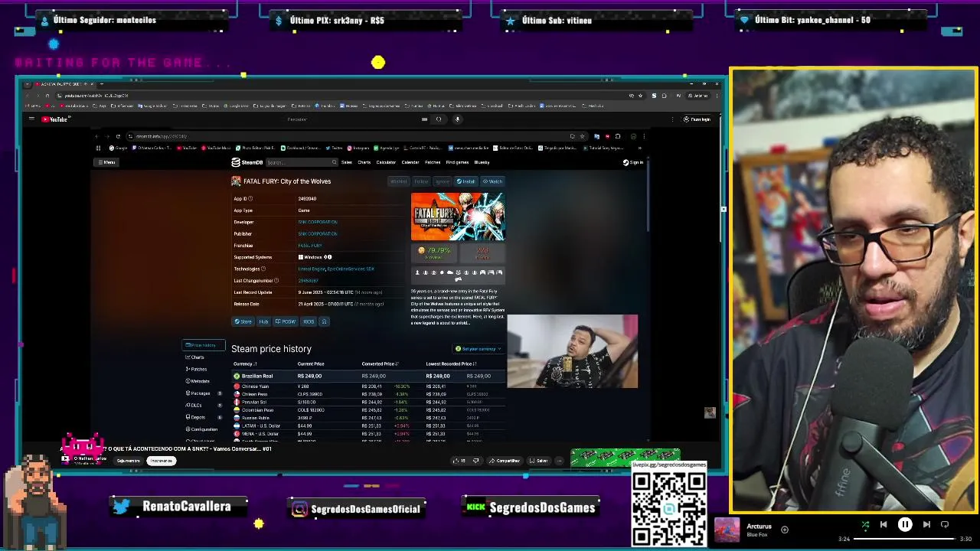Click the YouTube voice search microphone
The image size is (980, 551).
pos(457,119)
